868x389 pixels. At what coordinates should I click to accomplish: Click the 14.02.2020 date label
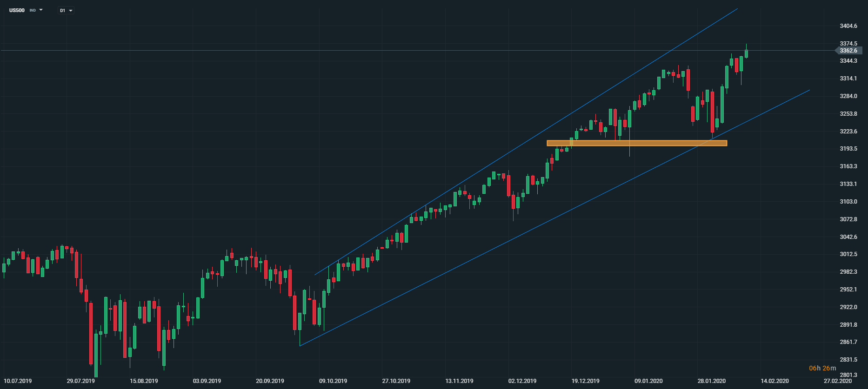point(775,381)
